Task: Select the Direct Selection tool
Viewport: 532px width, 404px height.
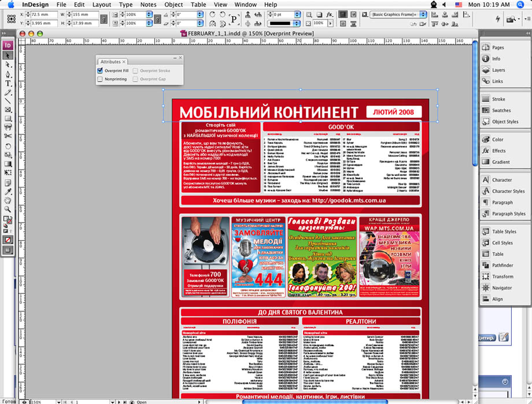Action: coord(8,64)
